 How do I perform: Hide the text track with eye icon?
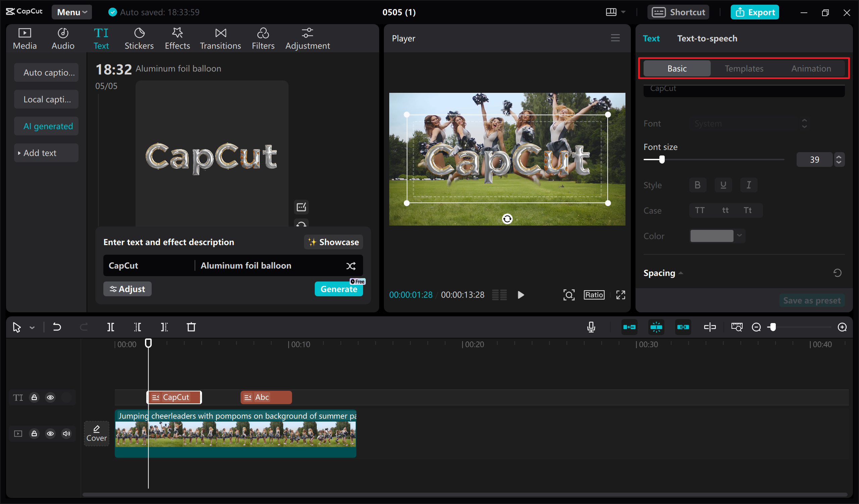pos(50,397)
